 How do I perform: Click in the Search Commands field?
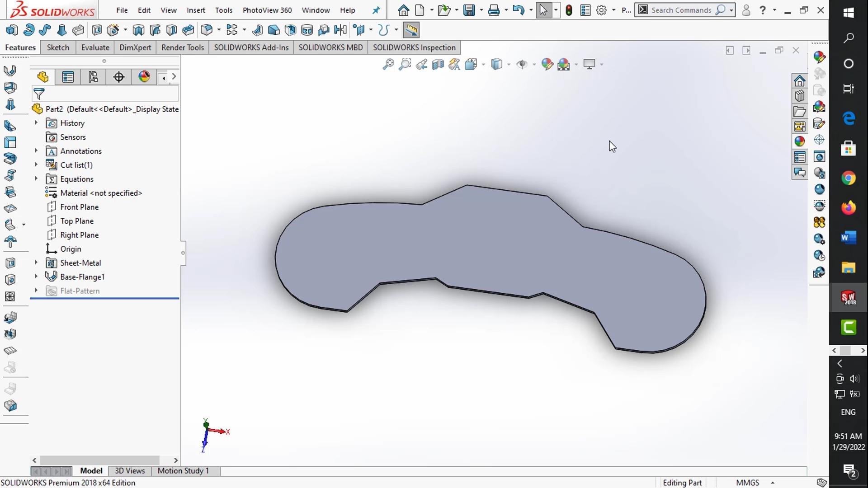pyautogui.click(x=681, y=10)
